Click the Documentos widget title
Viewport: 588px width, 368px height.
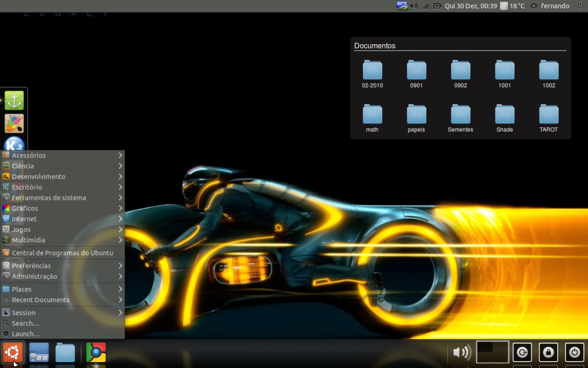tap(375, 46)
